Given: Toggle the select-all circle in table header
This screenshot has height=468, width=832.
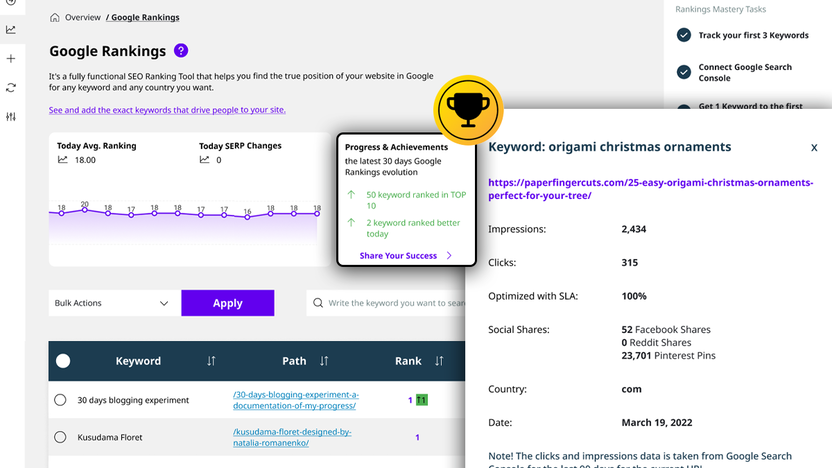Looking at the screenshot, I should (63, 361).
